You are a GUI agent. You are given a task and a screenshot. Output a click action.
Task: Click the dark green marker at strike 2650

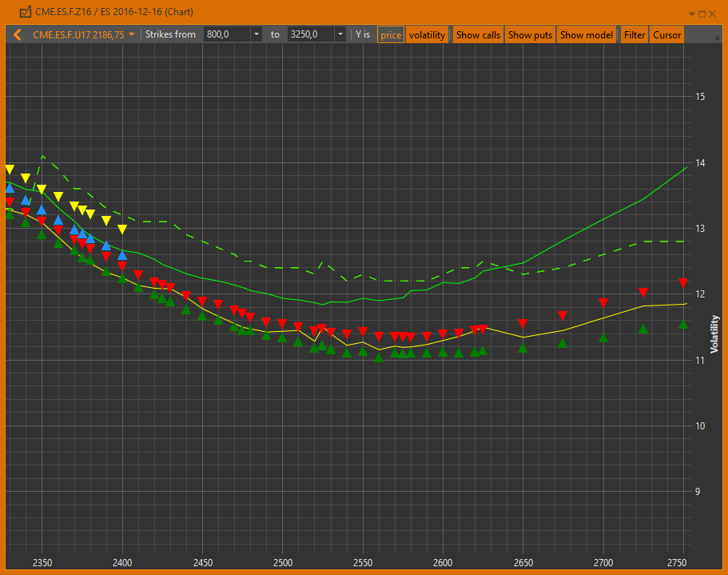coord(523,347)
